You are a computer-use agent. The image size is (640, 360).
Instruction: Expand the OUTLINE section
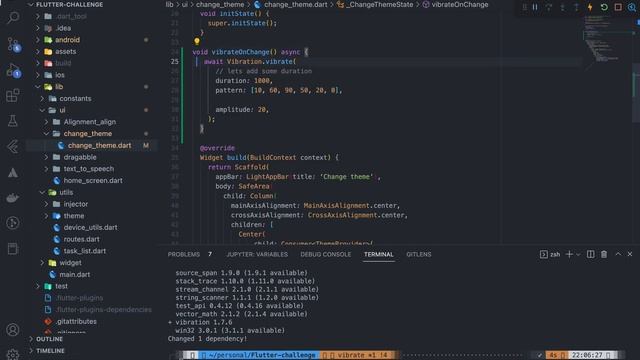point(49,339)
